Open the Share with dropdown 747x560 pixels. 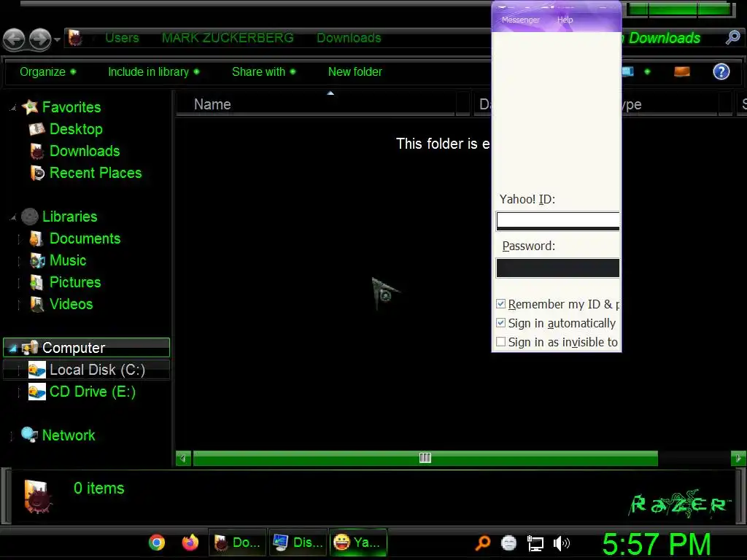(263, 72)
